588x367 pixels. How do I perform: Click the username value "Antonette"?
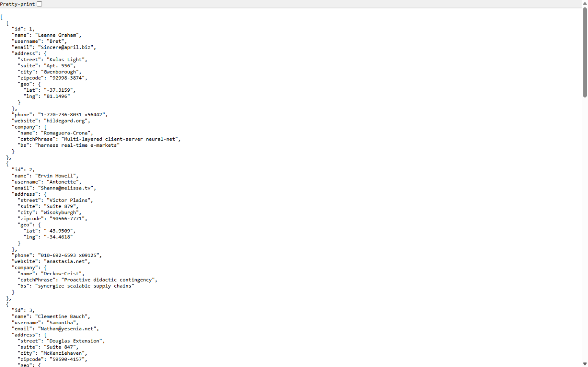click(x=63, y=182)
